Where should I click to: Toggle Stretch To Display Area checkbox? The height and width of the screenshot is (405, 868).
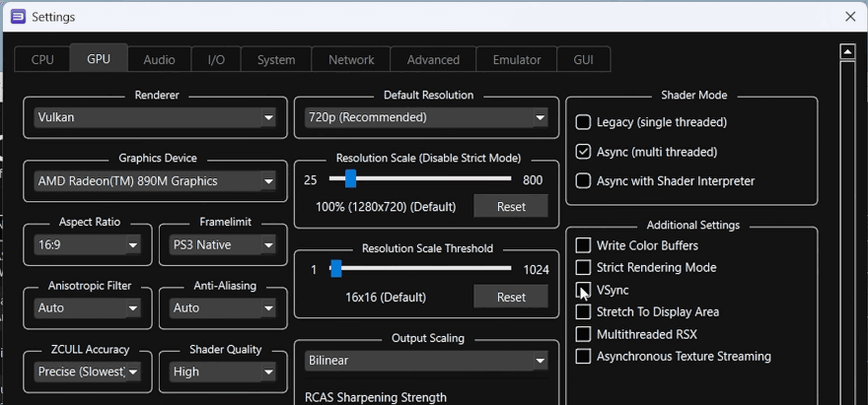tap(583, 312)
